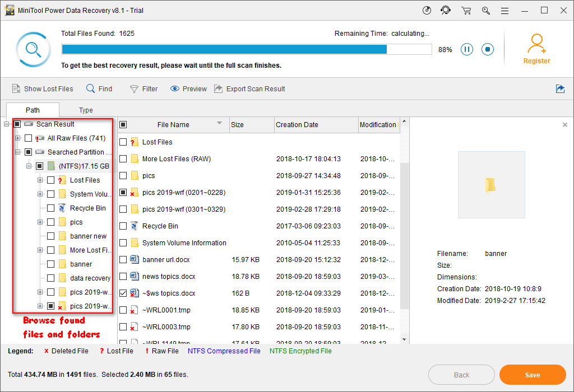Click the Preview eye button
The image size is (574, 392).
[188, 89]
